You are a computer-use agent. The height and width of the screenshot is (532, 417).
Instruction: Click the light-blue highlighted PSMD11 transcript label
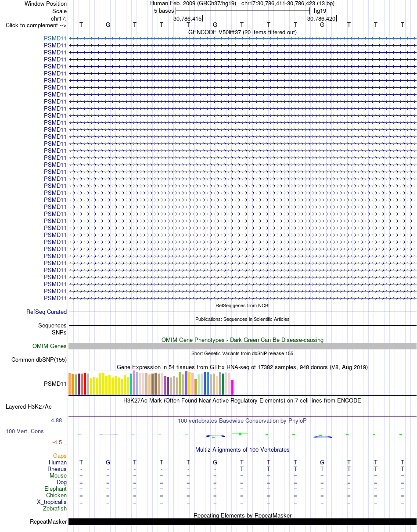click(55, 38)
